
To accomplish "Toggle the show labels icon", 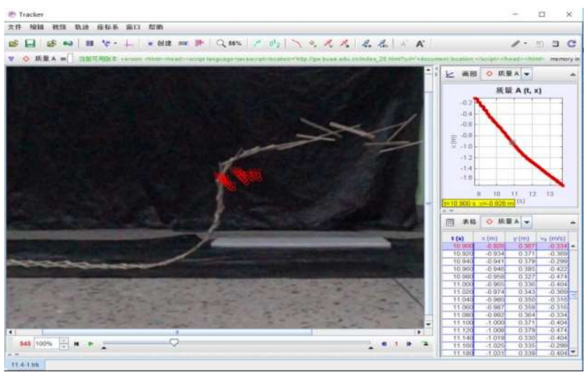I will pyautogui.click(x=275, y=43).
